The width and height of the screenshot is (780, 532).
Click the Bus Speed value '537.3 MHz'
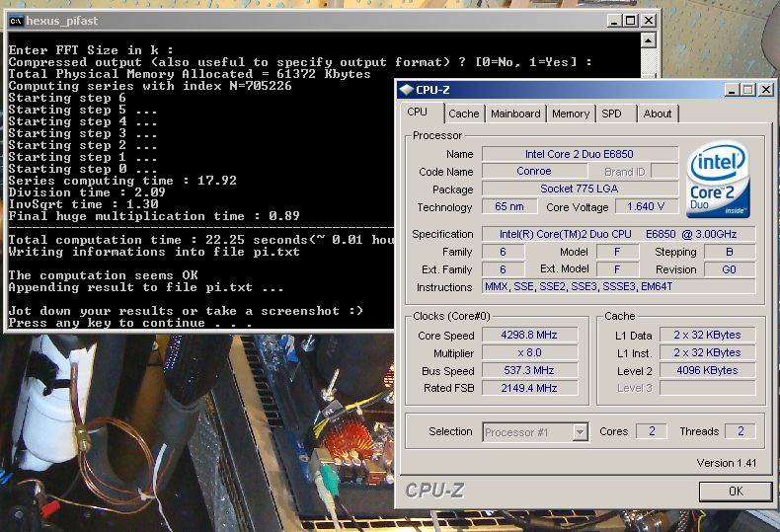coord(529,370)
